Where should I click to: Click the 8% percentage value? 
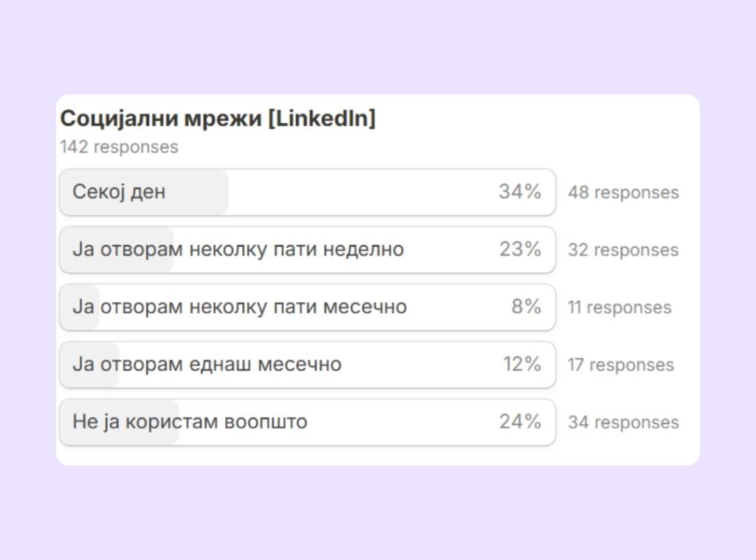pyautogui.click(x=526, y=307)
